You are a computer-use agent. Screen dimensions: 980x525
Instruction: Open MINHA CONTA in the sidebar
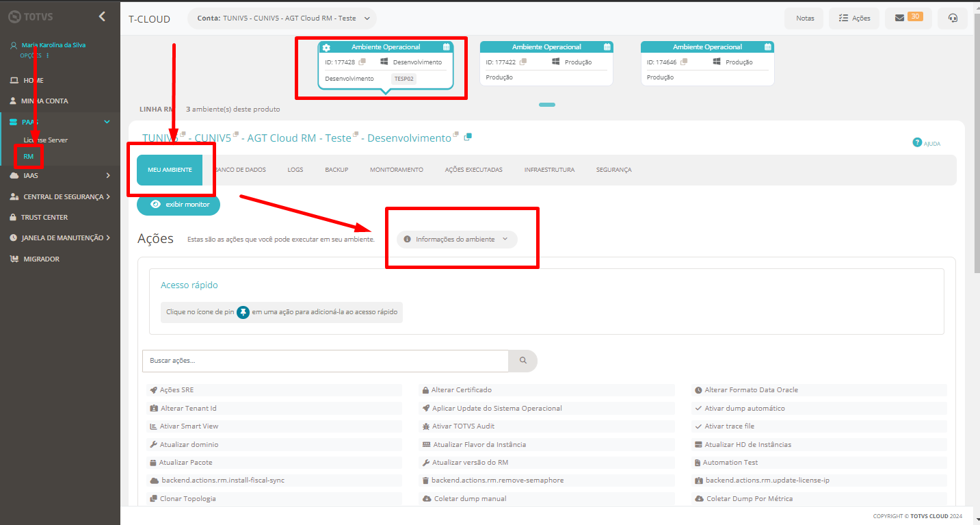click(44, 101)
